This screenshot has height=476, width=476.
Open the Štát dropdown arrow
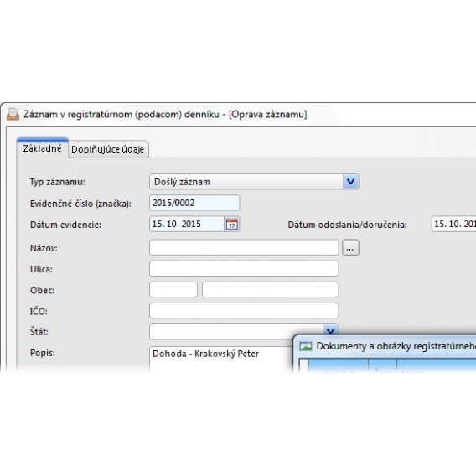[330, 330]
